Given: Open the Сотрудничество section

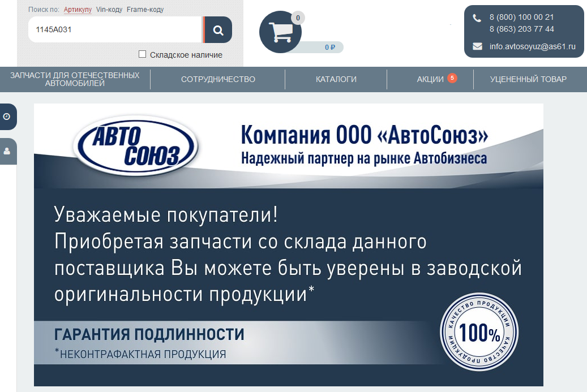Looking at the screenshot, I should [218, 79].
